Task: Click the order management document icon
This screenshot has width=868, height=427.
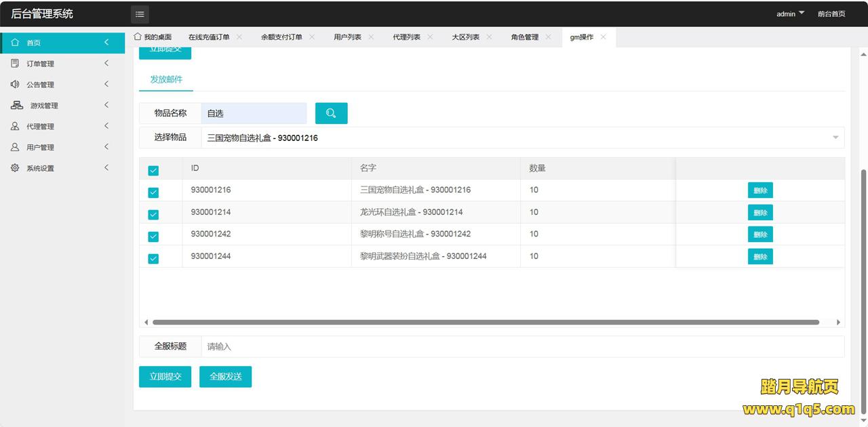Action: 15,64
